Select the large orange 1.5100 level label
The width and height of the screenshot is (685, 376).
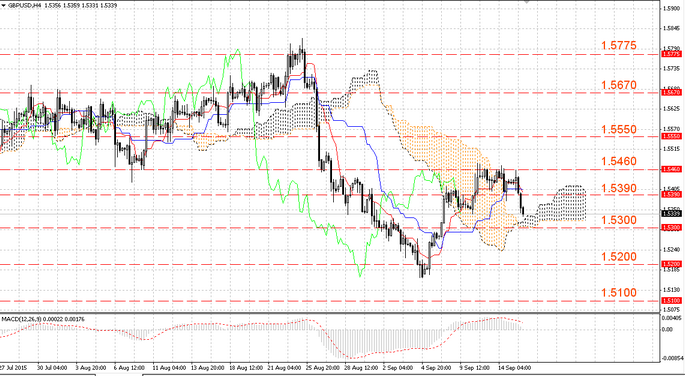coord(619,293)
